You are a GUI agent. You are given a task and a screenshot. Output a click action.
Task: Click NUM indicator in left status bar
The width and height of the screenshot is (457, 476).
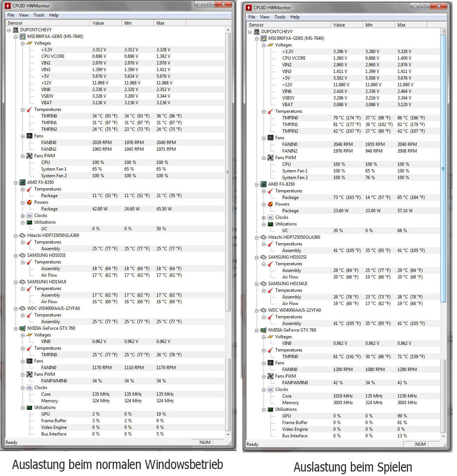[205, 442]
